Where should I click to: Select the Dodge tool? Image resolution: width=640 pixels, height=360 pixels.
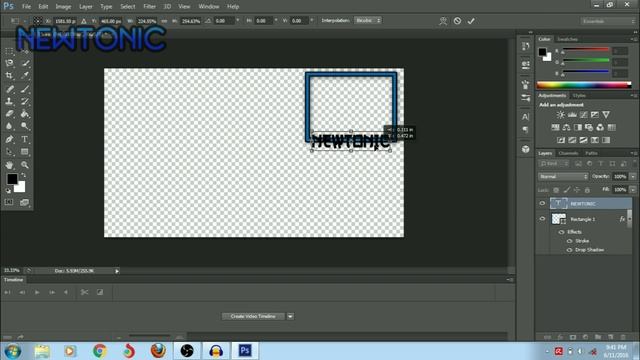25,126
